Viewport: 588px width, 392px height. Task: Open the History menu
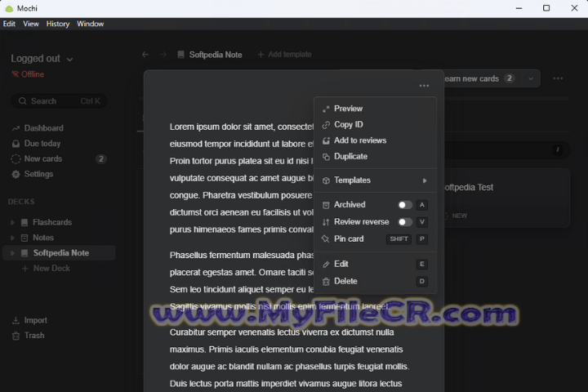(x=58, y=24)
